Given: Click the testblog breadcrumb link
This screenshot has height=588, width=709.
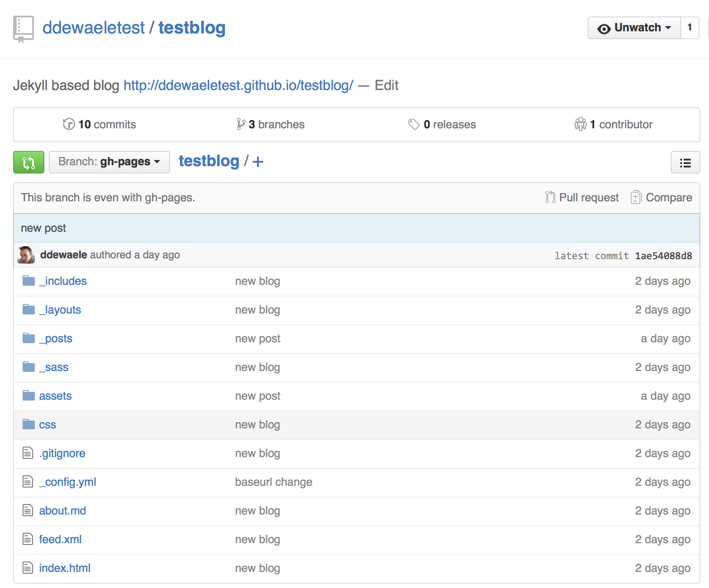Looking at the screenshot, I should pyautogui.click(x=209, y=161).
